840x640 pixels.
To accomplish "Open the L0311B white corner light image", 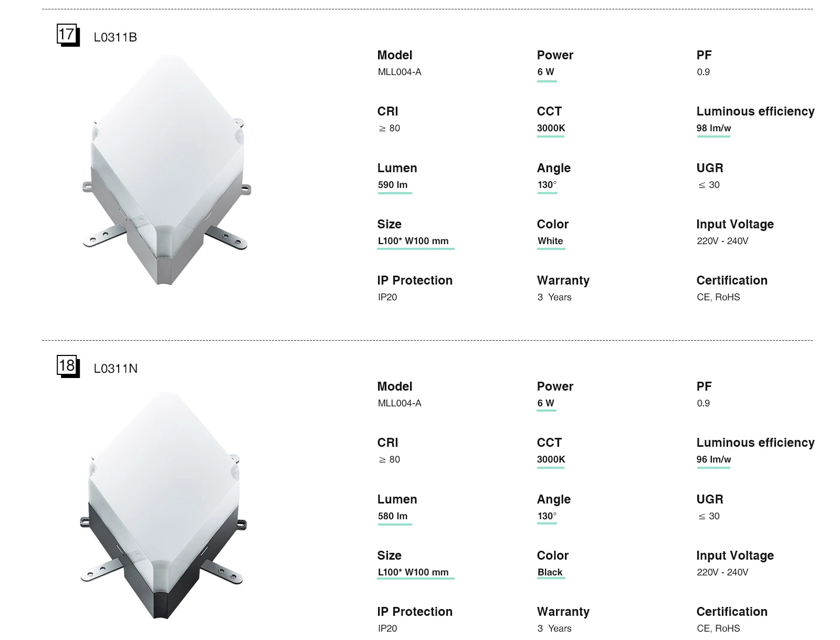I will (x=165, y=171).
